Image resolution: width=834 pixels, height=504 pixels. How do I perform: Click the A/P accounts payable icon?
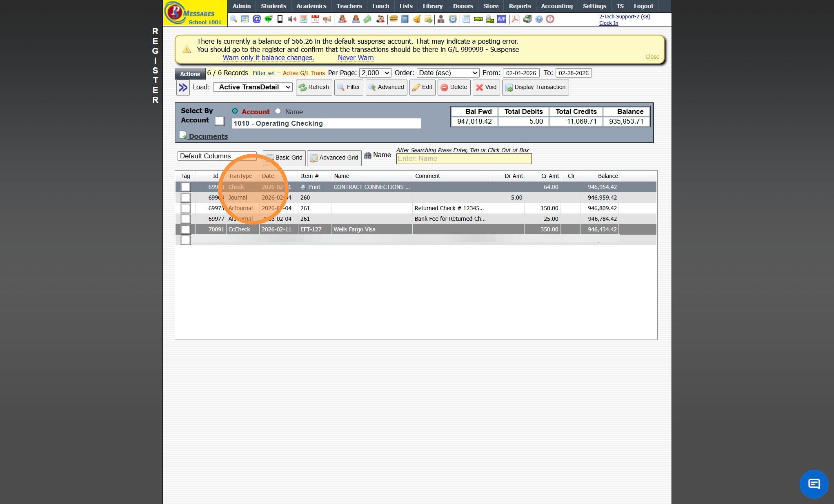click(501, 19)
